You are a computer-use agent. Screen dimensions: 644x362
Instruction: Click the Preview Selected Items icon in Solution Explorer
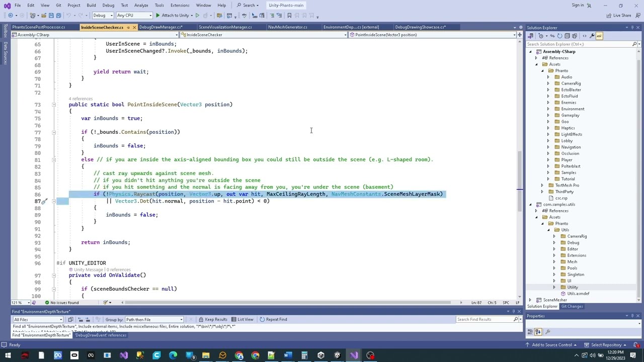coord(599,36)
